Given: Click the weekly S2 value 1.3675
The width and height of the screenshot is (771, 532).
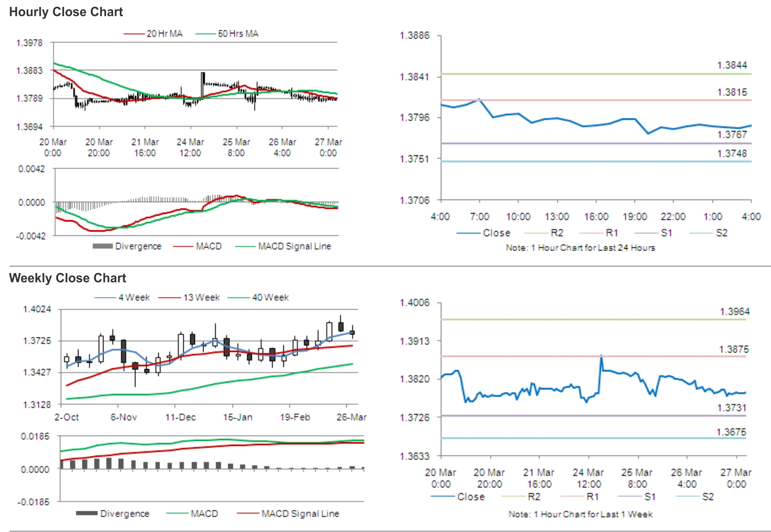Looking at the screenshot, I should [731, 432].
